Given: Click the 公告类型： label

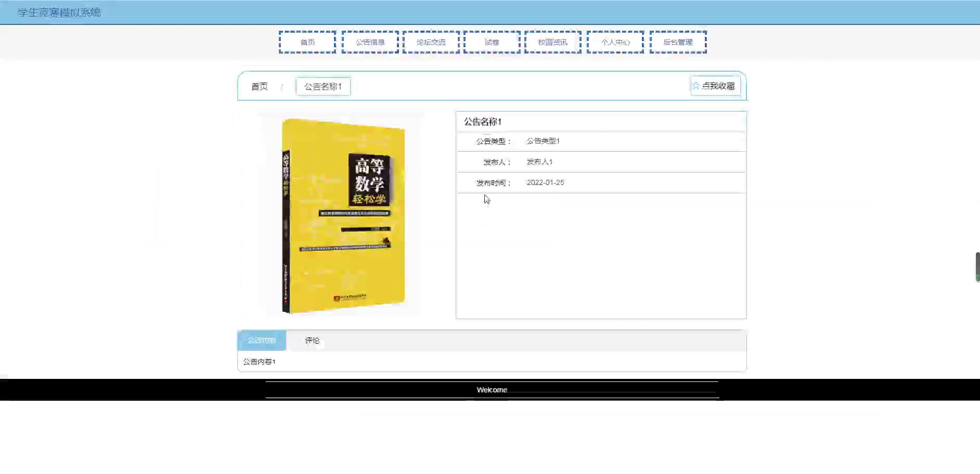Looking at the screenshot, I should (x=494, y=141).
